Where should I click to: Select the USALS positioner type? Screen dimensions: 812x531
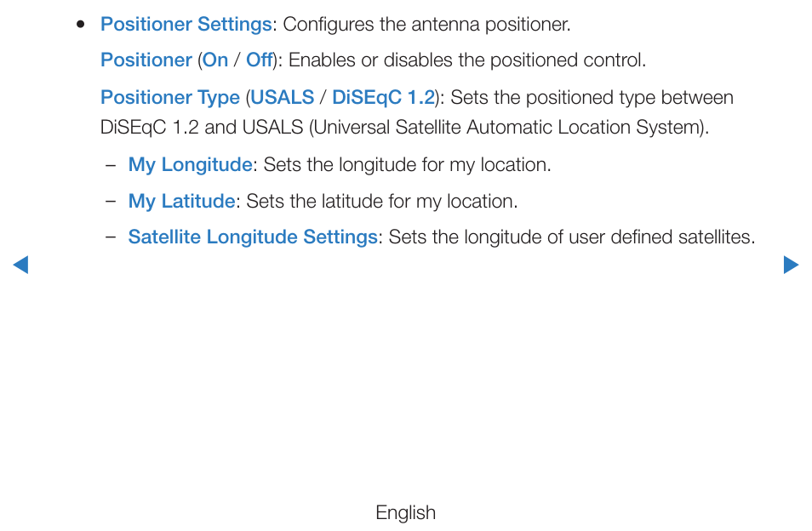(283, 97)
